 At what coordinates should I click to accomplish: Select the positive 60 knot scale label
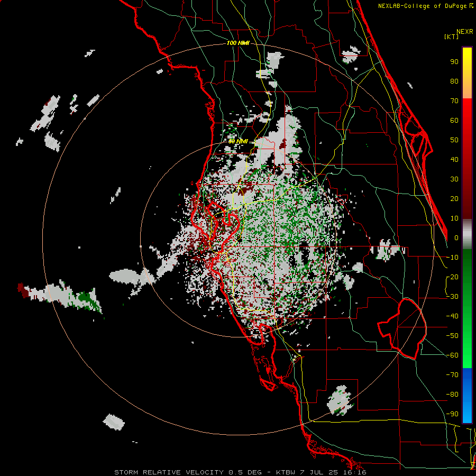point(454,120)
